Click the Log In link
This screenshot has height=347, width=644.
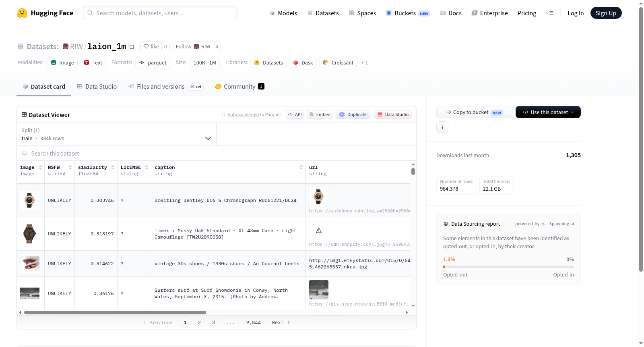coord(576,13)
